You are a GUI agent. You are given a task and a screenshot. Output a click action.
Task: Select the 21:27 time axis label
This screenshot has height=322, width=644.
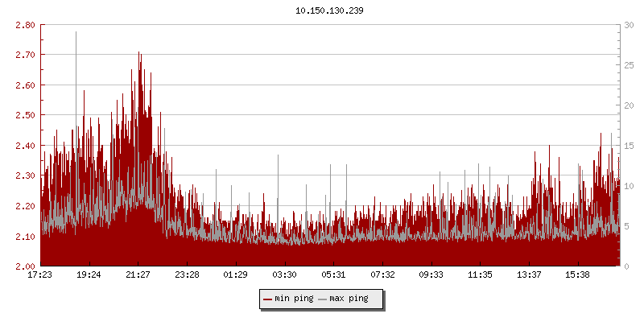point(138,275)
